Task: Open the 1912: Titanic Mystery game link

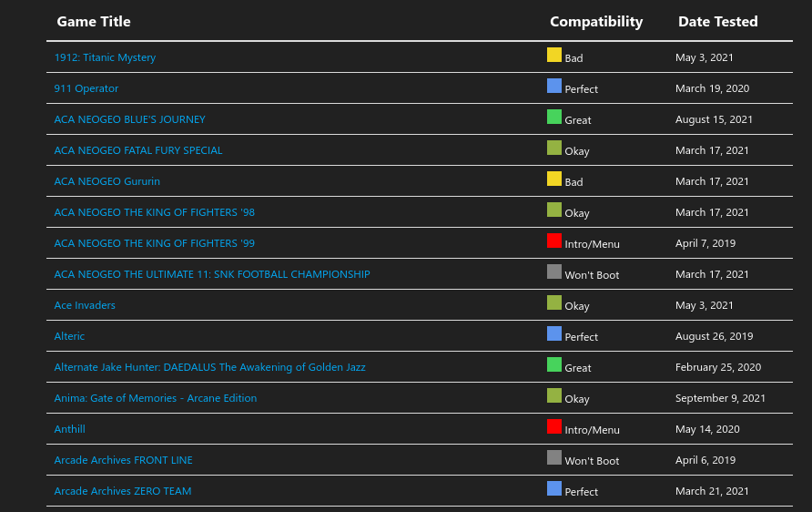Action: [105, 57]
